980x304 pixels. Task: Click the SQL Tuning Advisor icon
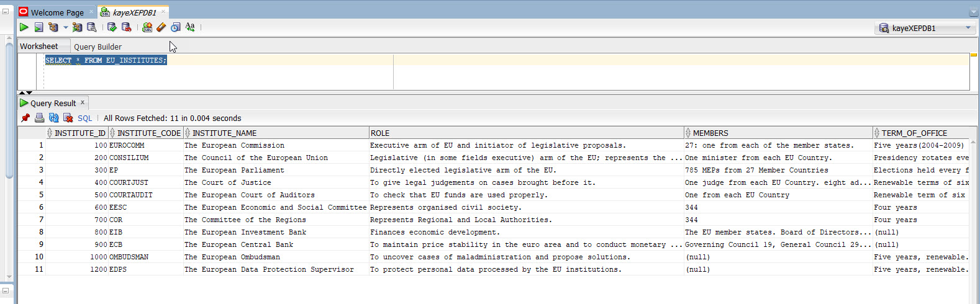point(91,27)
